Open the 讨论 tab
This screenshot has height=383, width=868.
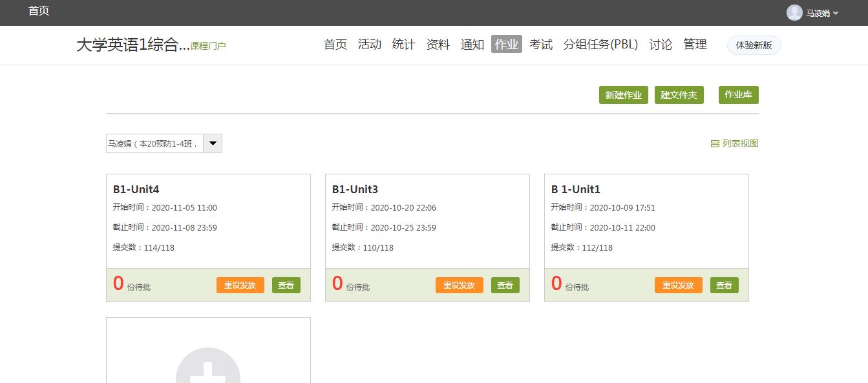coord(661,45)
